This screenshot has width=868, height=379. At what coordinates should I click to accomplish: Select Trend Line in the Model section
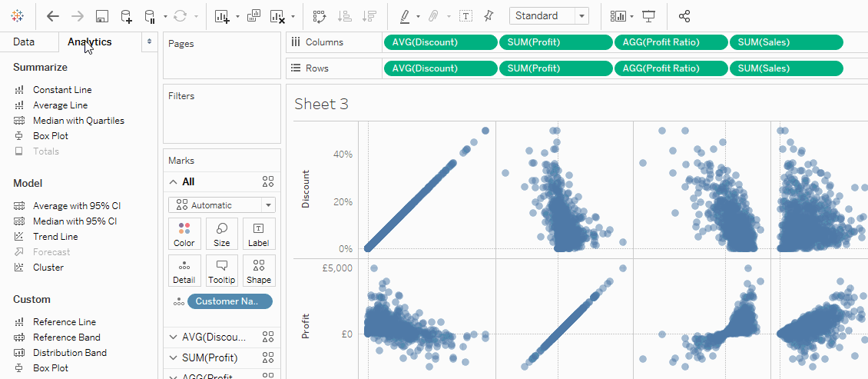tap(55, 237)
